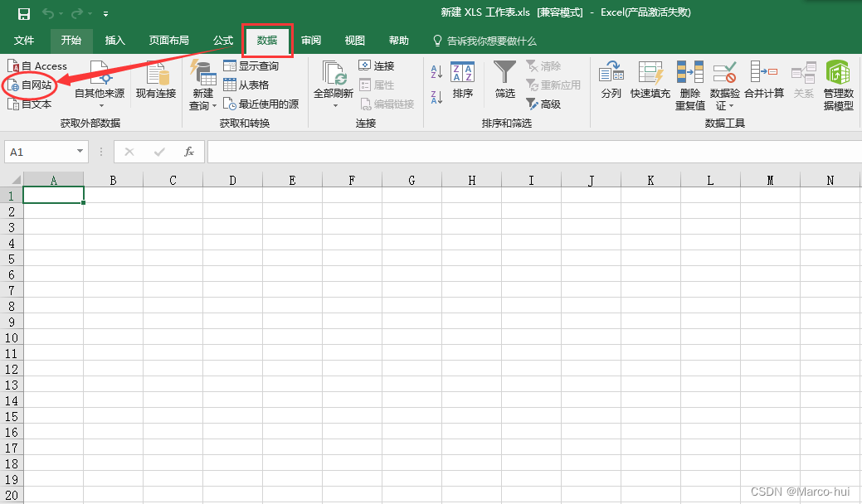862x504 pixels.
Task: Click 最近使用的源 button
Action: pyautogui.click(x=261, y=104)
